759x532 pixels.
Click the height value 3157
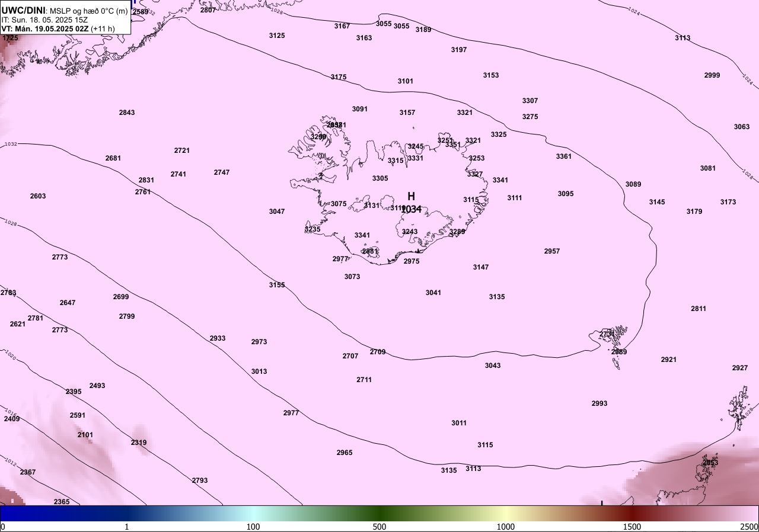coord(407,113)
